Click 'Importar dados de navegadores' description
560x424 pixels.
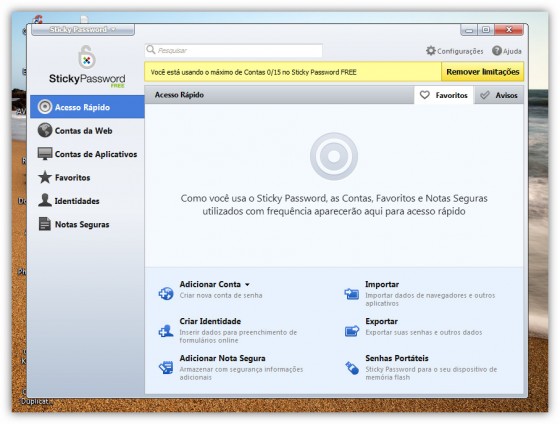[x=430, y=299]
